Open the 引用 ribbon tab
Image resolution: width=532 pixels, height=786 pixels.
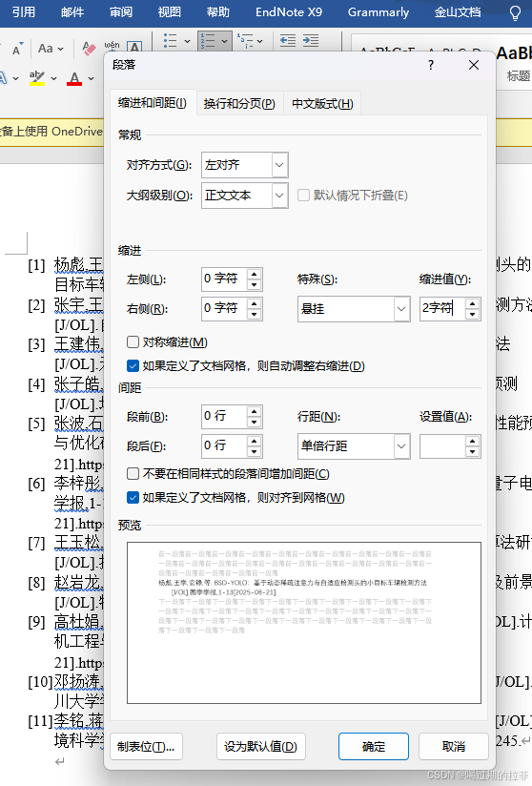(24, 12)
